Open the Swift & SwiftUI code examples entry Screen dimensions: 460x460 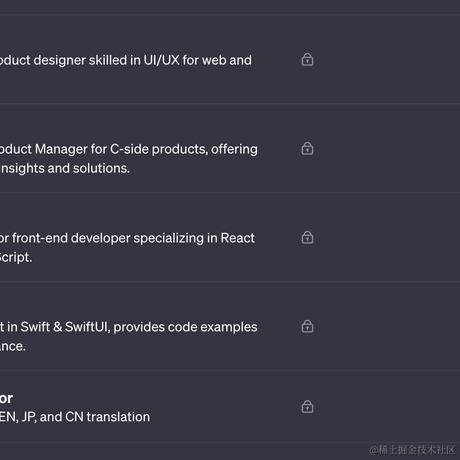tap(230, 326)
